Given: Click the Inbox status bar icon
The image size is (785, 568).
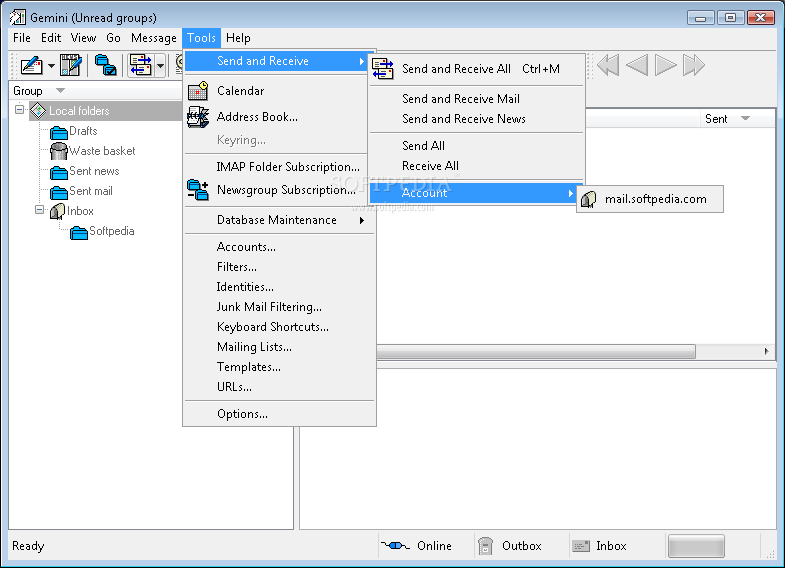Looking at the screenshot, I should tap(581, 545).
